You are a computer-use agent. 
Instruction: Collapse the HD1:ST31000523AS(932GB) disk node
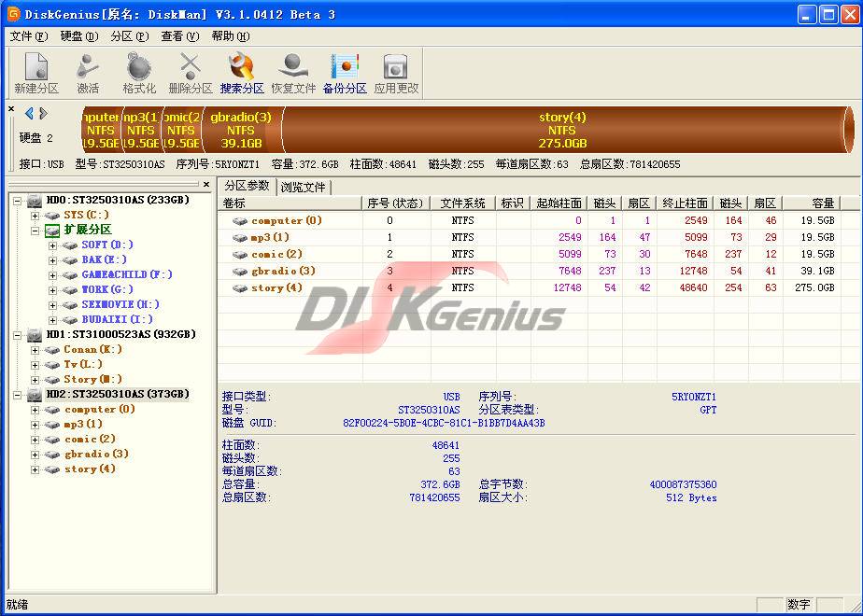tap(18, 335)
